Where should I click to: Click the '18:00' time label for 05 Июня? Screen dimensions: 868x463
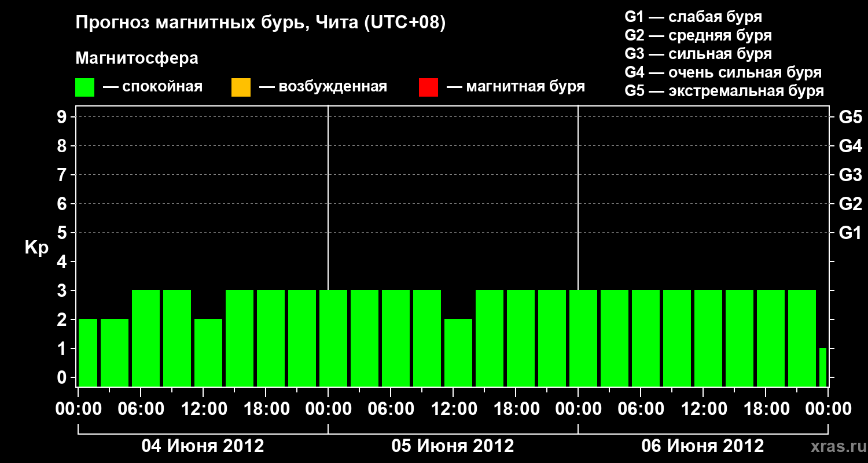tap(516, 409)
